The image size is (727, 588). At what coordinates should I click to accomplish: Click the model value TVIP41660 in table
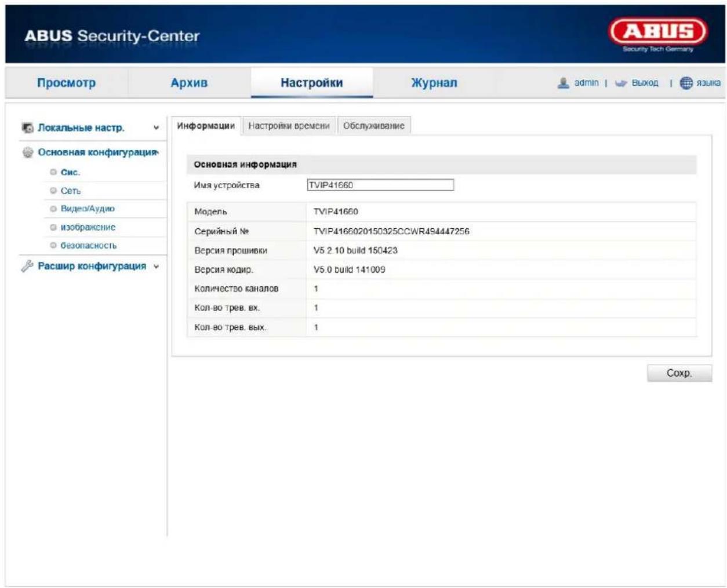coord(336,212)
